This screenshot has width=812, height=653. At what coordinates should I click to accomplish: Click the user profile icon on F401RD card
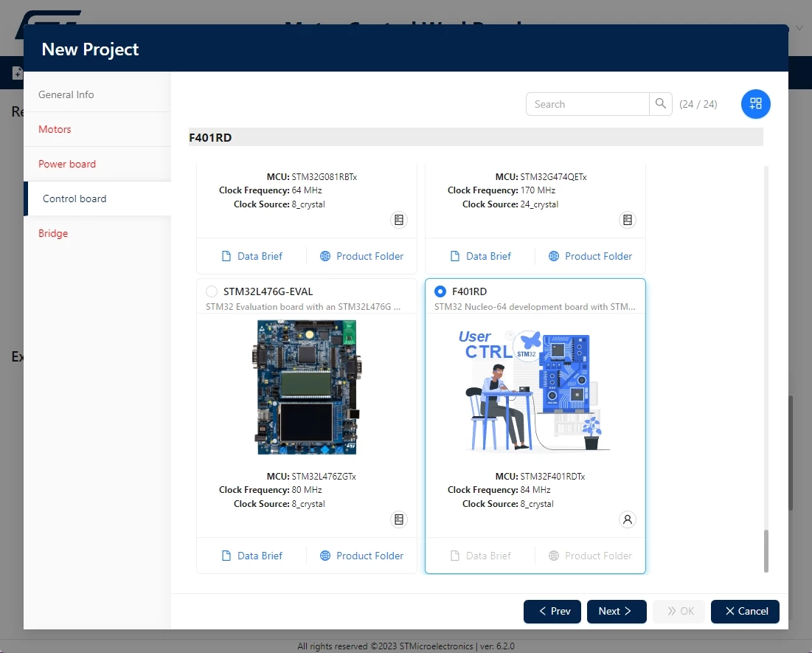click(x=627, y=519)
